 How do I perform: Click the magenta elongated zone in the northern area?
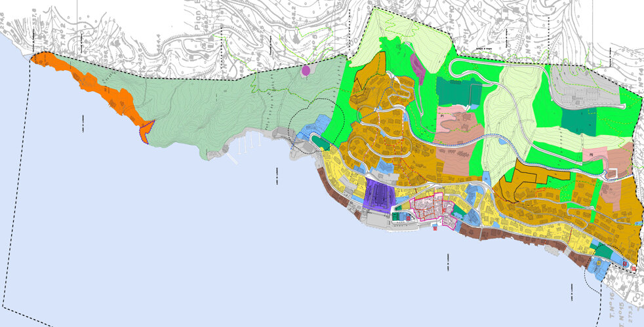(x=416, y=64)
